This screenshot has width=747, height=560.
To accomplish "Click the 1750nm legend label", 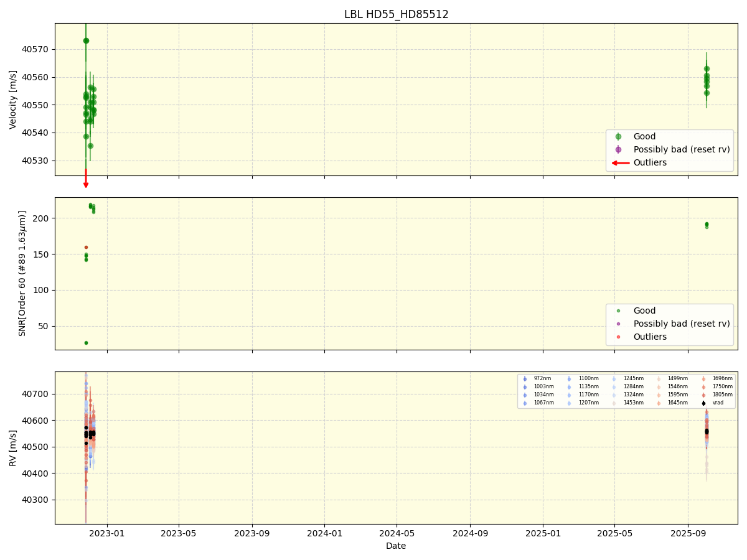I will pyautogui.click(x=723, y=386).
